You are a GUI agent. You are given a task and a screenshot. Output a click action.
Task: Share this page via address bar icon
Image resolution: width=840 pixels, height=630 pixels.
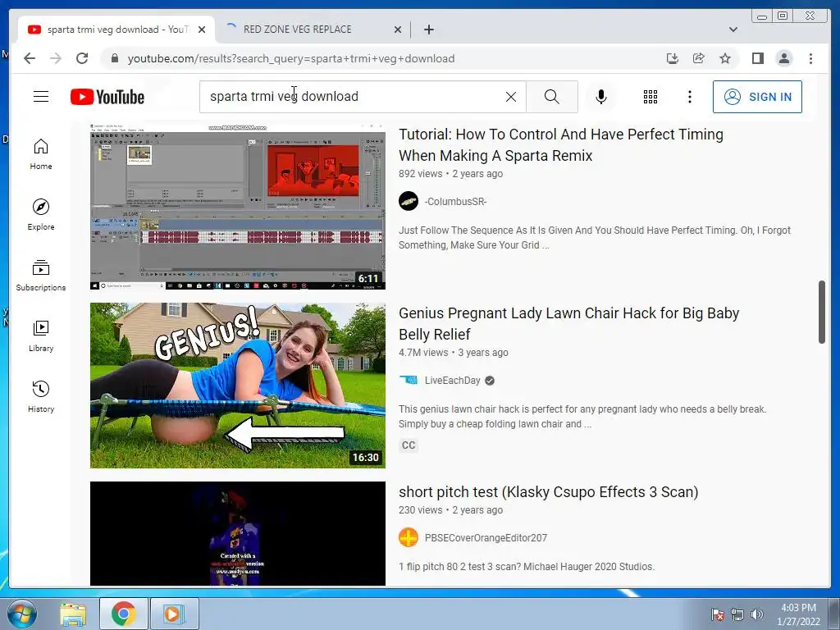(699, 58)
